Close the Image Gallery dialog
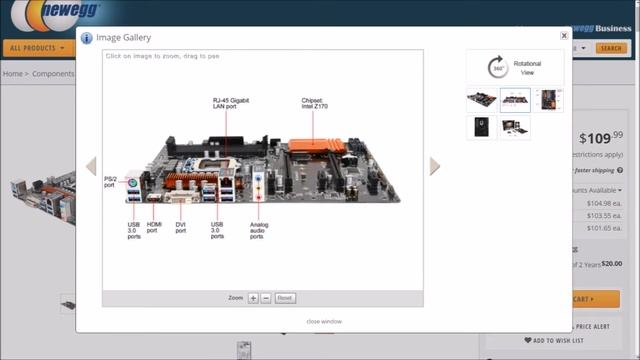The image size is (640, 360). 564,36
